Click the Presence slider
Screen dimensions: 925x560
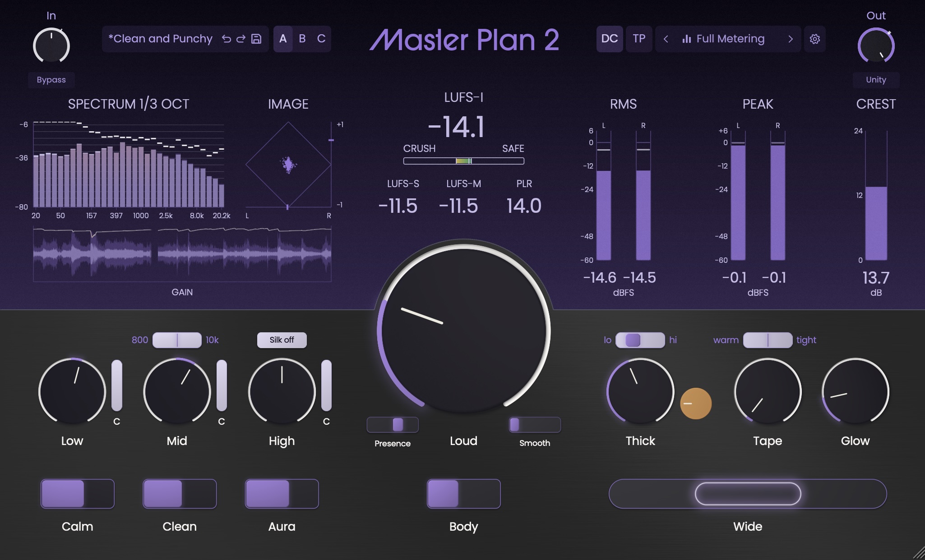(393, 425)
